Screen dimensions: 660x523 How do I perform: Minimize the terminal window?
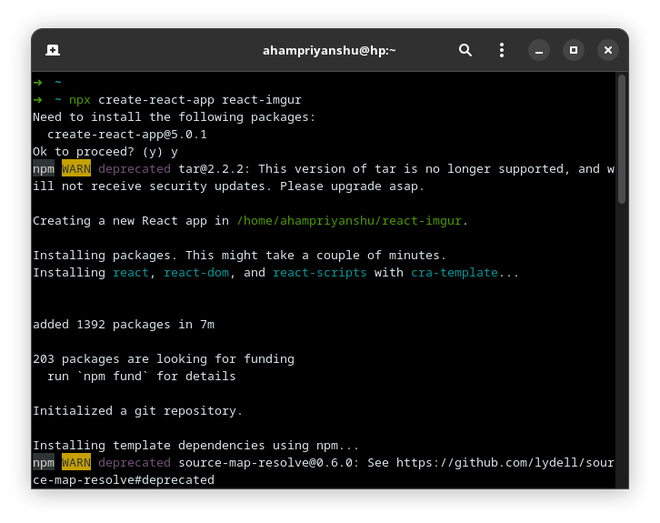coord(539,50)
